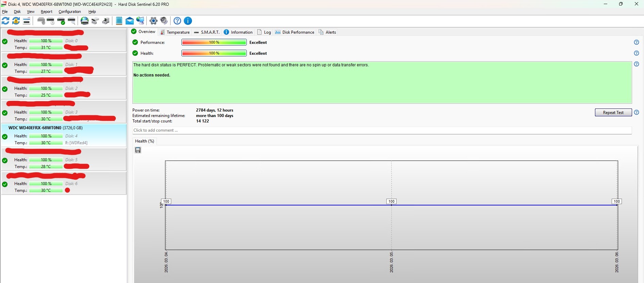Click the speaker sound icon

pos(164,21)
